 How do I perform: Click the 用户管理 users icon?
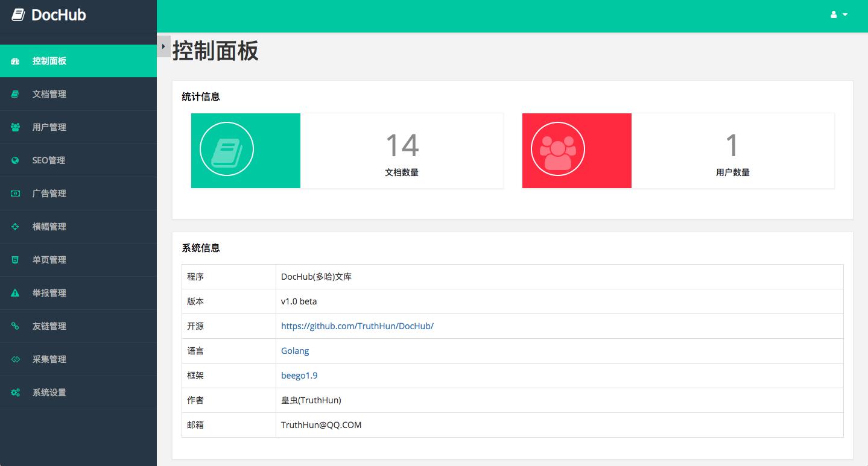click(15, 127)
